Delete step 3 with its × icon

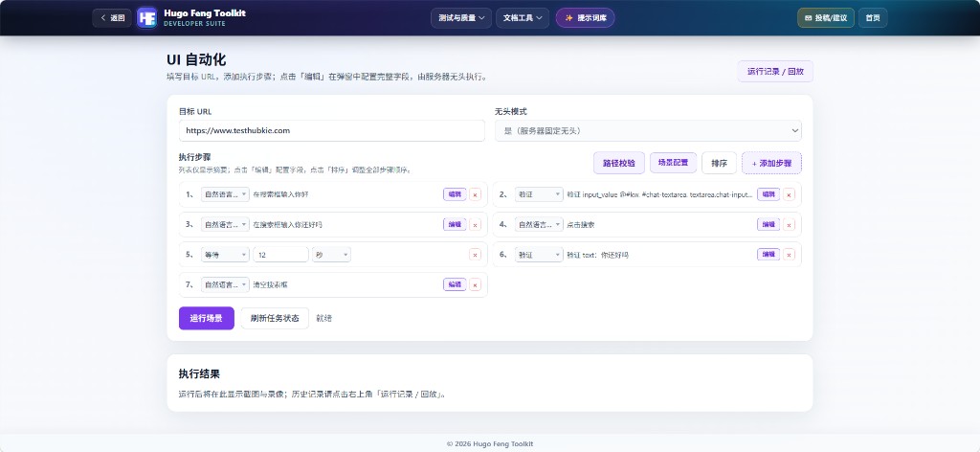click(475, 225)
